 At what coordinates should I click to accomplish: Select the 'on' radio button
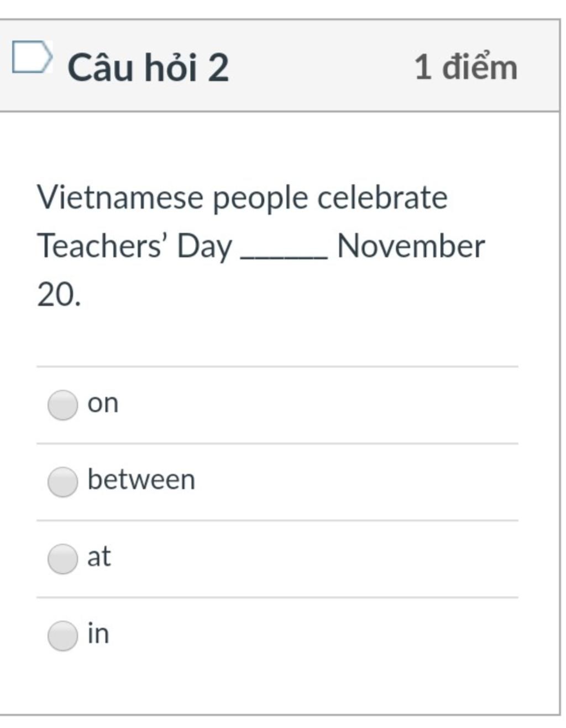click(62, 405)
